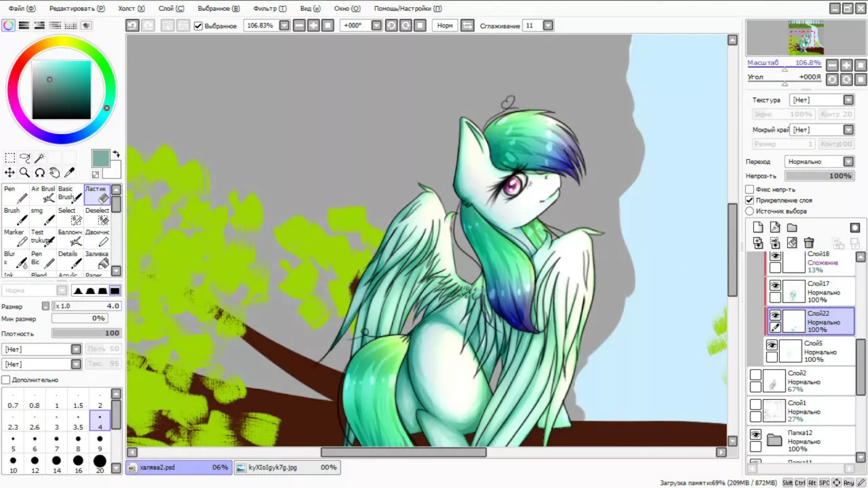Open the Сглаживание value dropdown
The width and height of the screenshot is (868, 488).
pos(548,26)
